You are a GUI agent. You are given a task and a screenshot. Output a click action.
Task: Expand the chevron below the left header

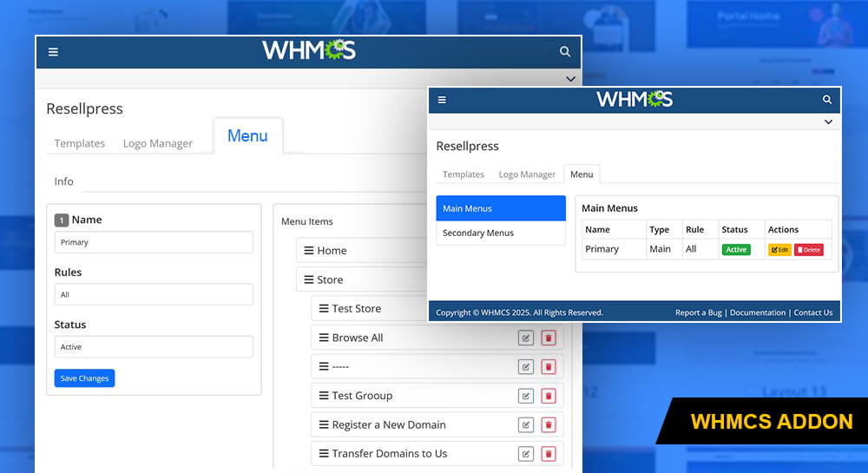click(570, 79)
